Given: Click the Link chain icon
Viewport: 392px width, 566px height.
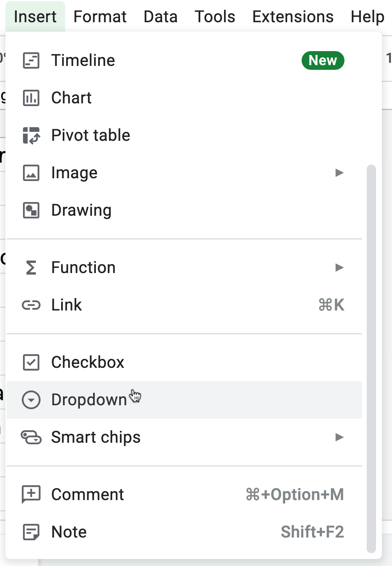Looking at the screenshot, I should pos(31,305).
